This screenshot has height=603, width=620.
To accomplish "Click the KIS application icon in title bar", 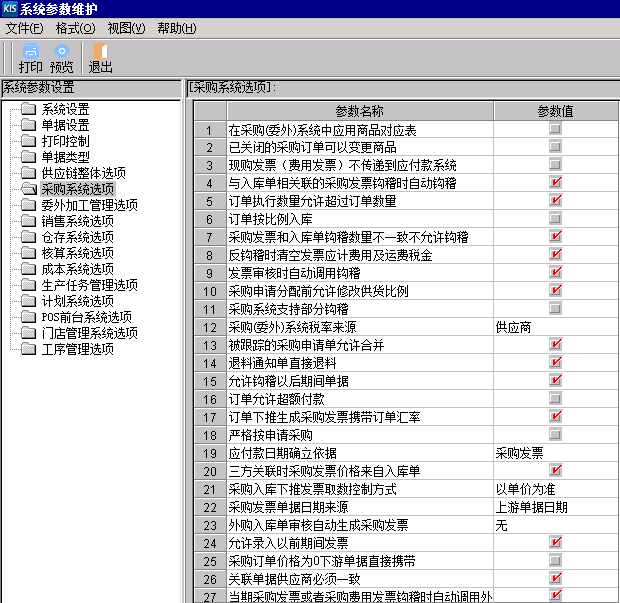I will [9, 8].
